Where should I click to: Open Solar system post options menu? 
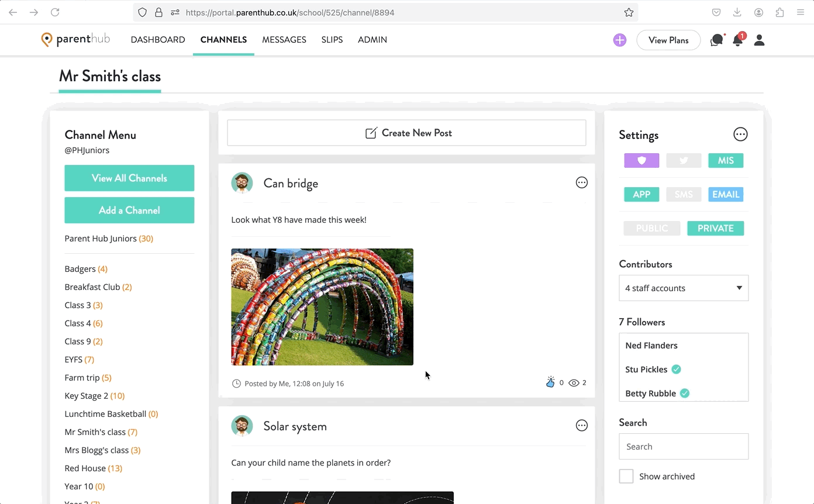[582, 426]
